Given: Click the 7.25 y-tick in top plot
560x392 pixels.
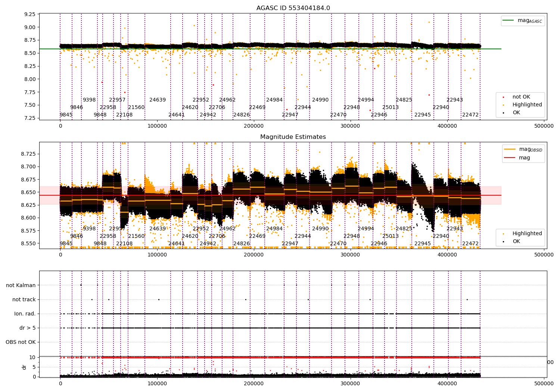Looking at the screenshot, I should (x=29, y=118).
